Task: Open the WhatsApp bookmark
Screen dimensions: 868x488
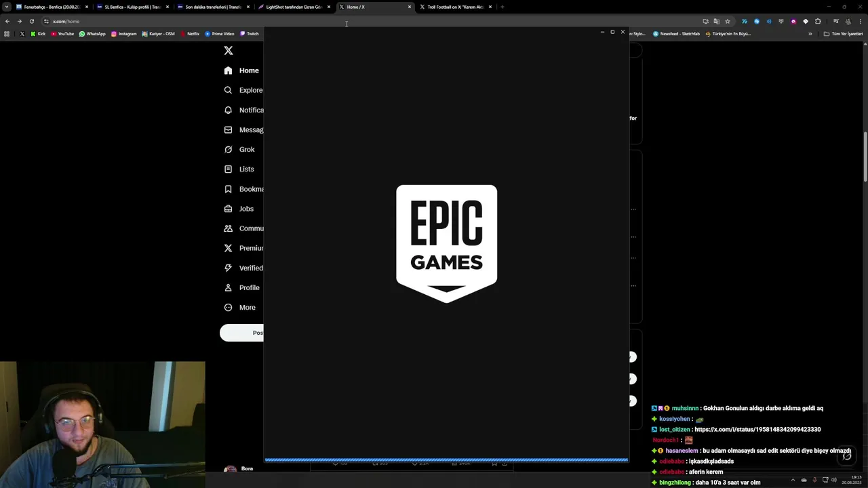Action: [92, 34]
